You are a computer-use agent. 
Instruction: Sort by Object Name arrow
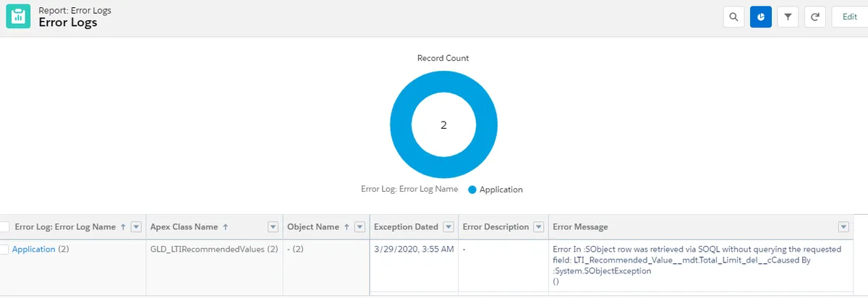coord(346,227)
